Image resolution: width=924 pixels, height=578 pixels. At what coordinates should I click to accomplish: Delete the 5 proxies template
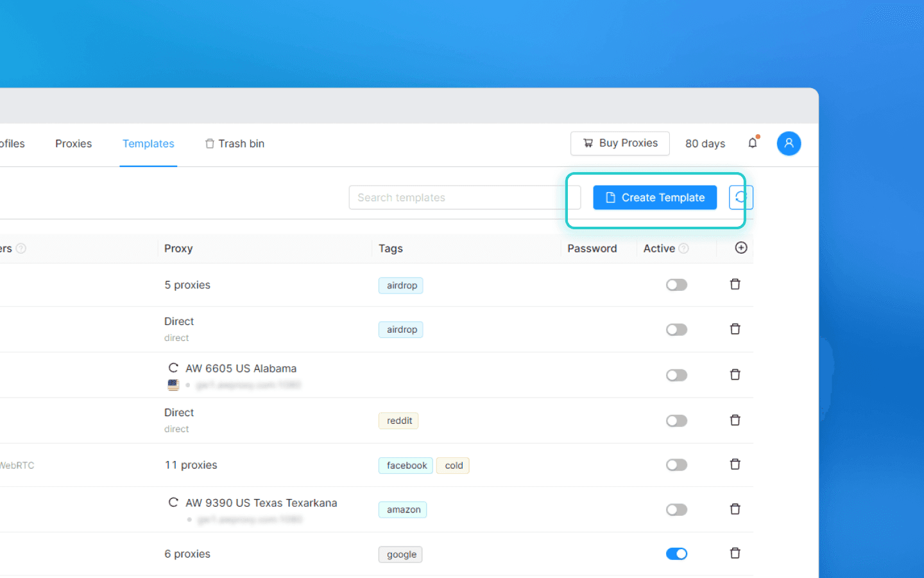point(735,285)
